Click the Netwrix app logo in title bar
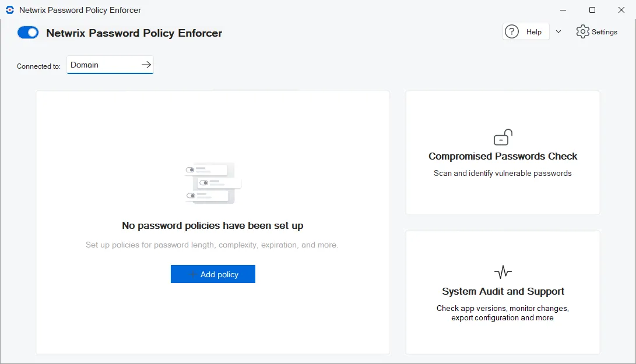The height and width of the screenshot is (364, 636). [10, 10]
